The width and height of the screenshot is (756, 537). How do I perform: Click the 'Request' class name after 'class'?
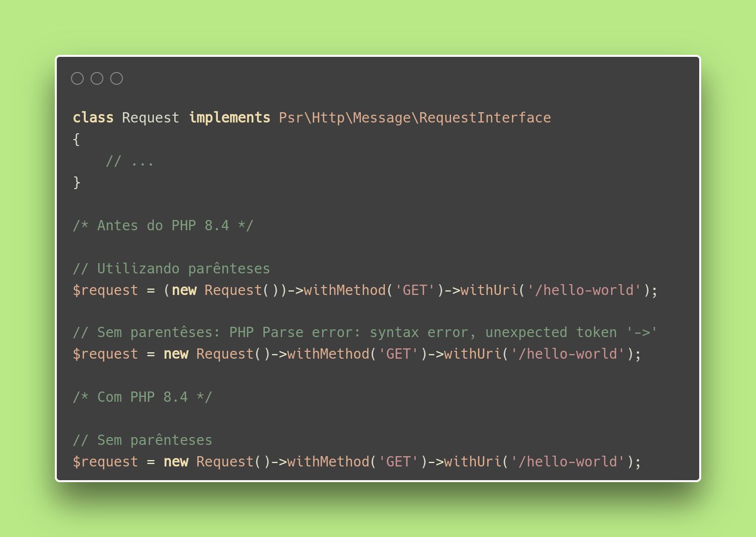coord(150,118)
